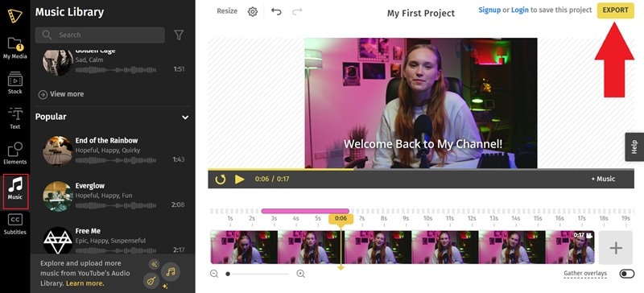644x293 pixels.
Task: Click the video progress bar
Action: click(421, 169)
